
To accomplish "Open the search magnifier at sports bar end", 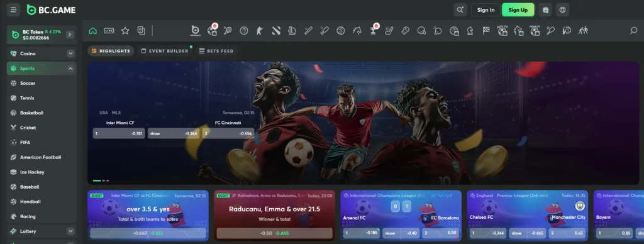I will tap(634, 31).
